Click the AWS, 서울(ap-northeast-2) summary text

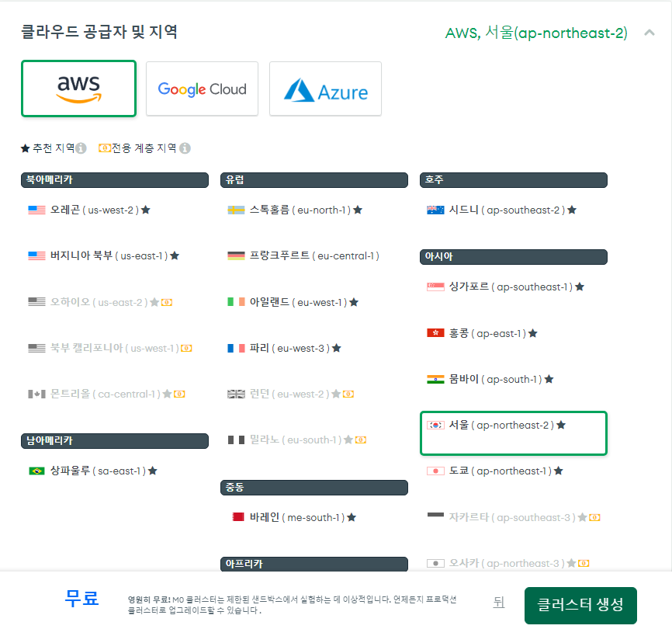[x=536, y=33]
